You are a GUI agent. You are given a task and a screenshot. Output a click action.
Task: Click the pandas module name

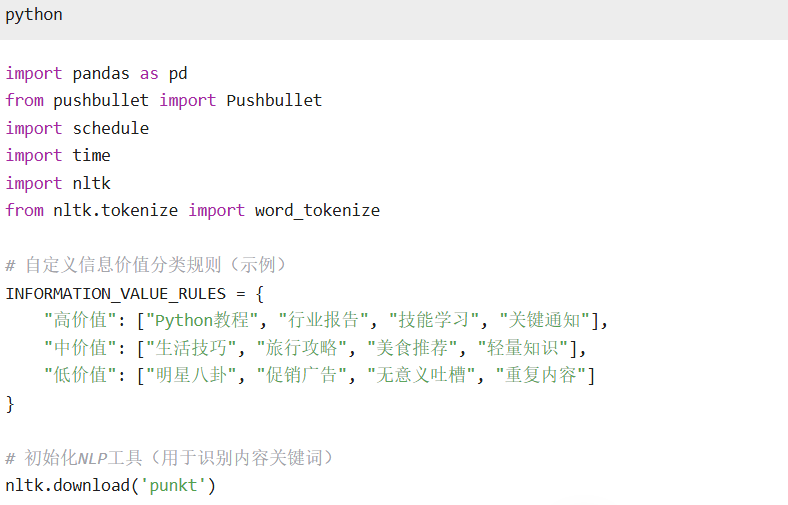(x=101, y=74)
